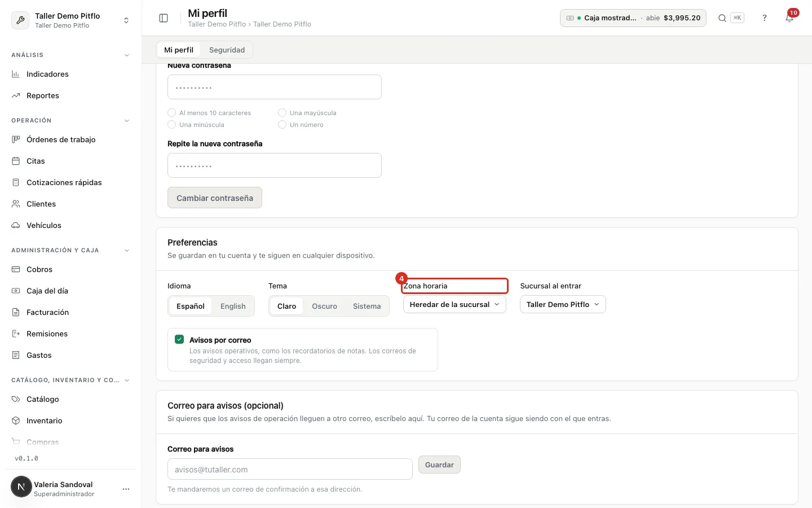Select the Mi perfil tab
The width and height of the screenshot is (812, 508).
click(179, 50)
